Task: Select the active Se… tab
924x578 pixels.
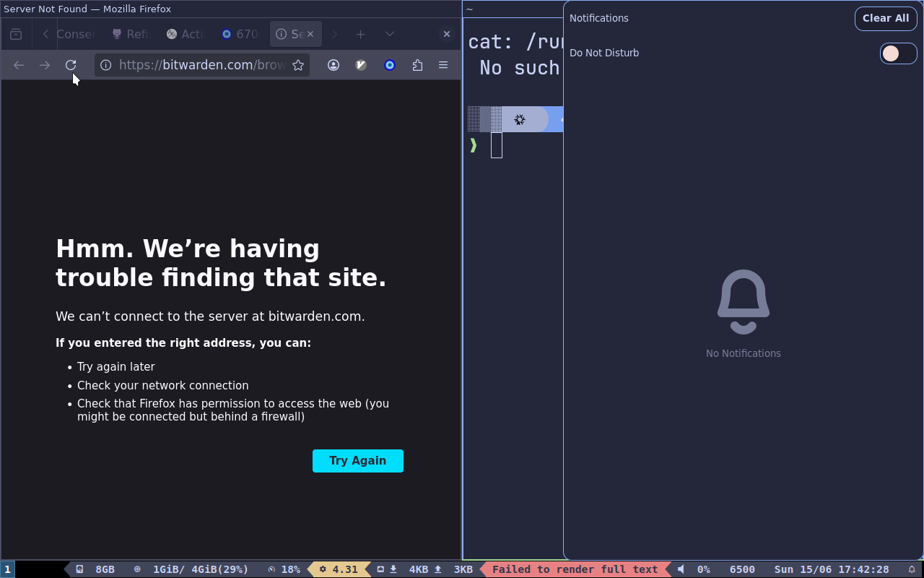Action: point(290,34)
